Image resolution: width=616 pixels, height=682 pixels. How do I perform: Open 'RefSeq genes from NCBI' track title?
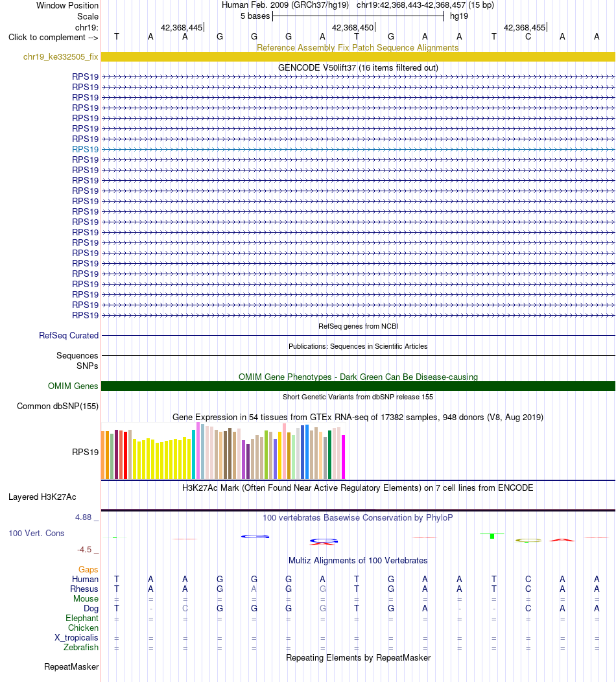(x=358, y=326)
